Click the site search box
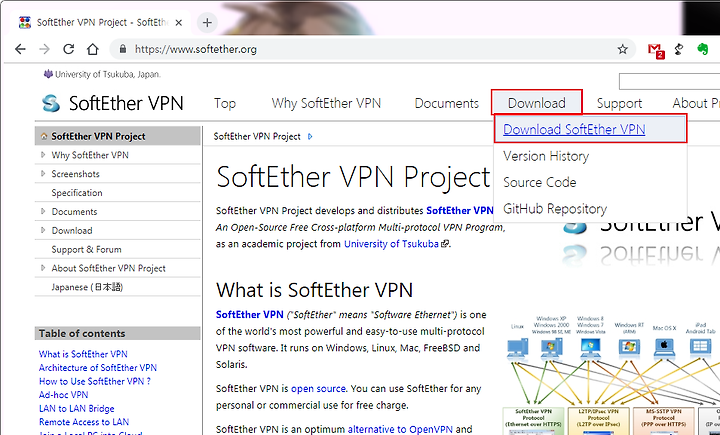Viewport: 720px width, 435px height. point(669,81)
